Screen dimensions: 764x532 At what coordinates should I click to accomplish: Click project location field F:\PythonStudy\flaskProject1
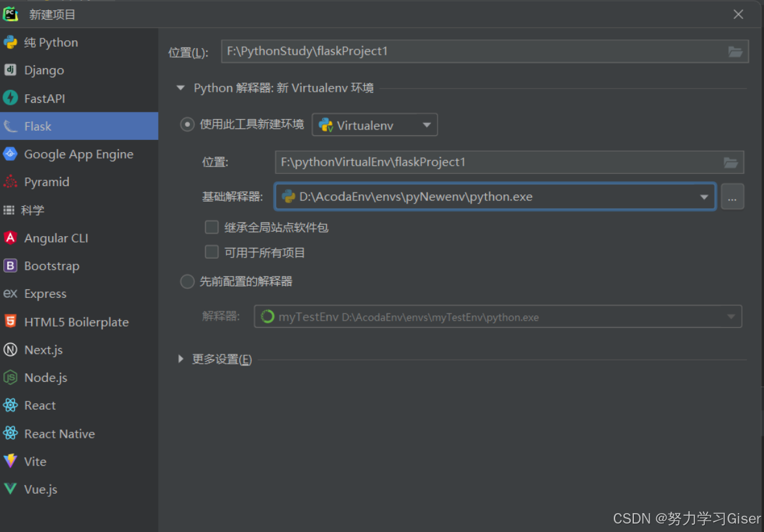[x=485, y=51]
